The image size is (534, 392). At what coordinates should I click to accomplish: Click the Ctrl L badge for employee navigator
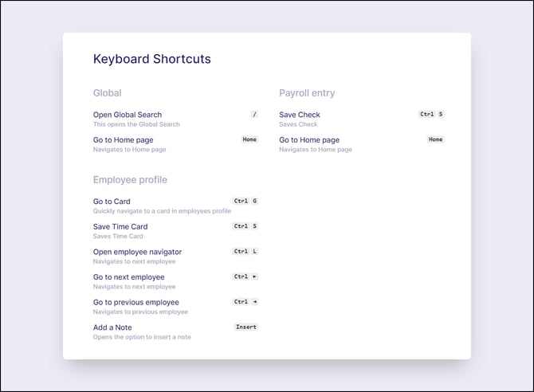click(245, 251)
